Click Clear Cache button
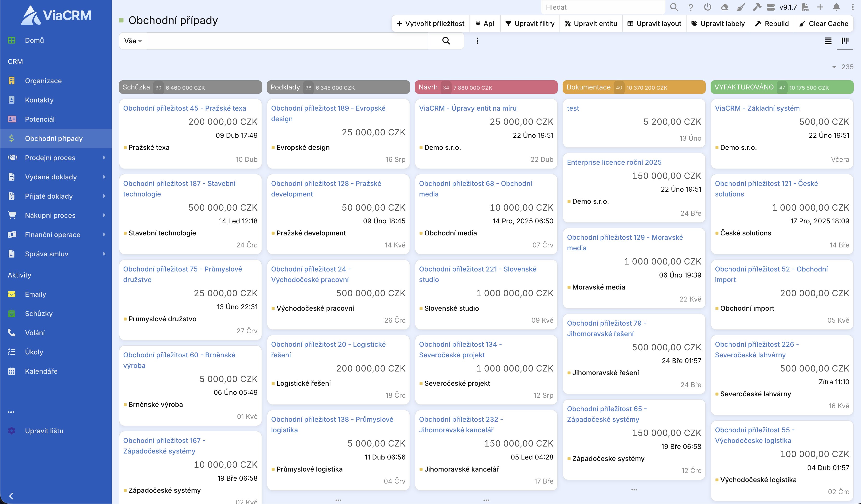This screenshot has width=861, height=504. 824,24
